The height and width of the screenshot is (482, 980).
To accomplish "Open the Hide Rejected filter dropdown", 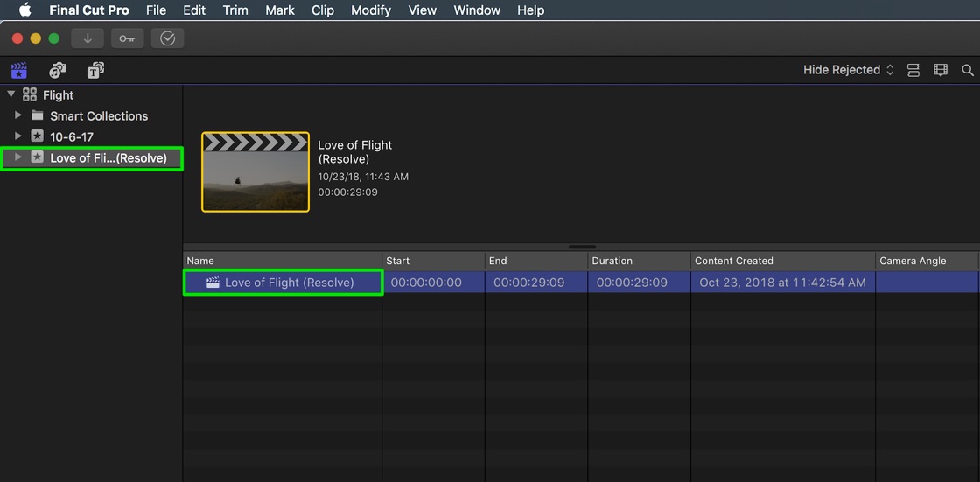I will (849, 70).
